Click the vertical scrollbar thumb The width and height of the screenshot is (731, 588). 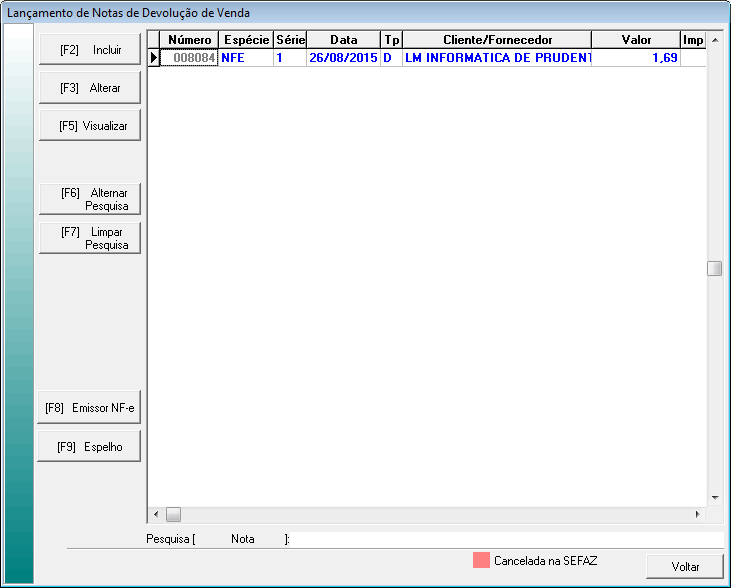point(714,268)
